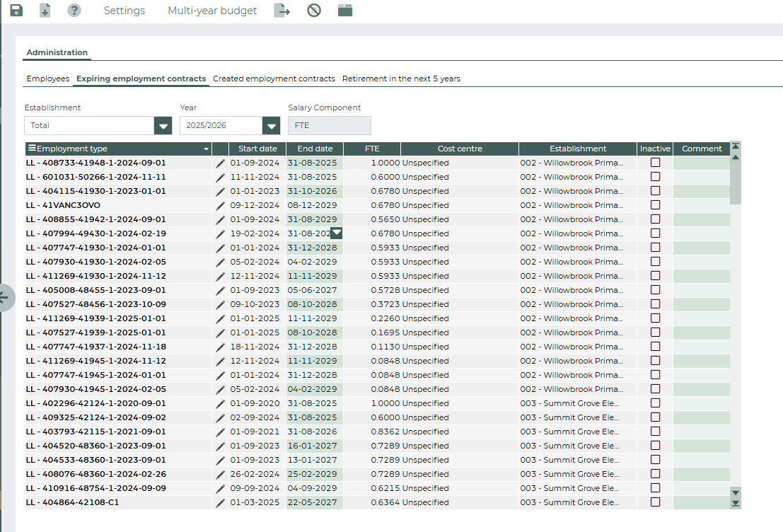Open the Settings menu
The height and width of the screenshot is (532, 783).
(x=124, y=11)
